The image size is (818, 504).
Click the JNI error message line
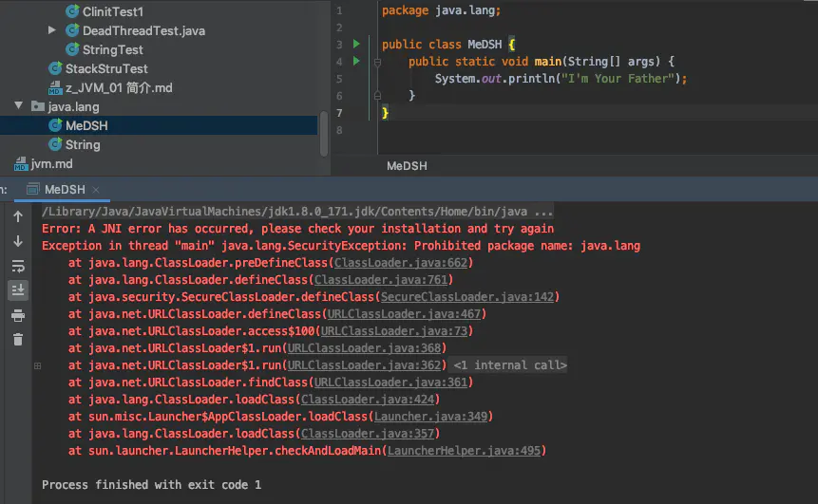coord(298,229)
